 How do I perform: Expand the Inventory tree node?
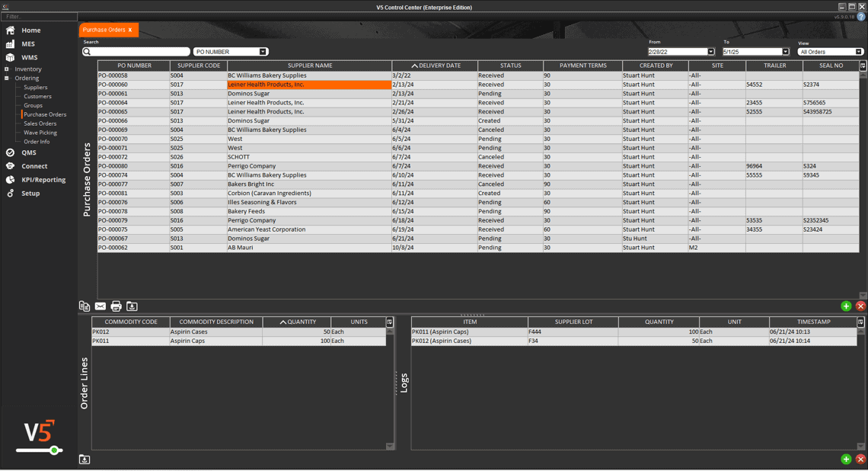pos(7,69)
